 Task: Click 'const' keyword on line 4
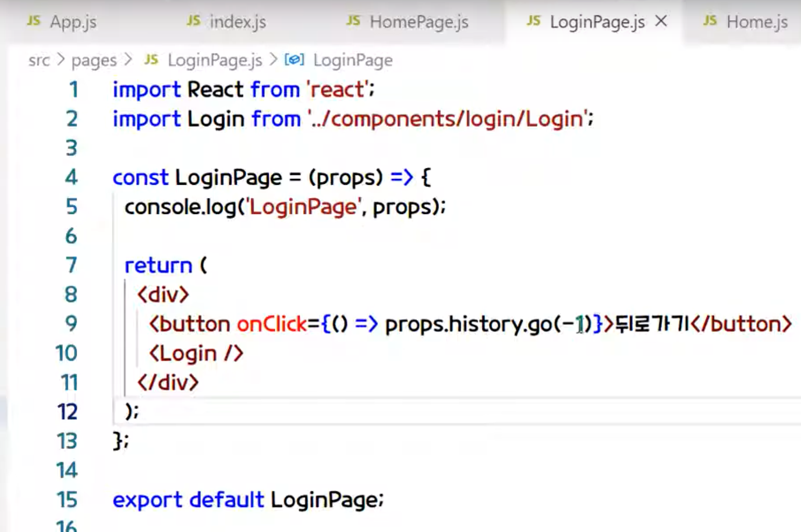point(140,177)
